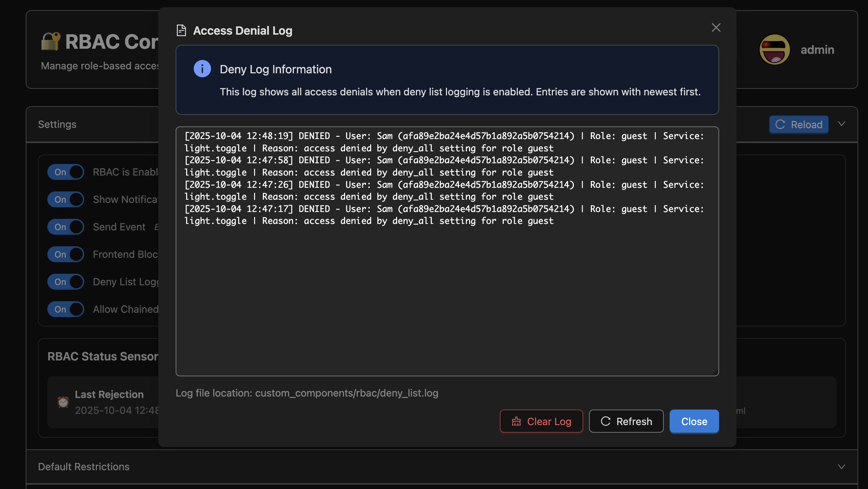This screenshot has width=868, height=489.
Task: Turn off the Show Notifications switch
Action: [x=66, y=199]
